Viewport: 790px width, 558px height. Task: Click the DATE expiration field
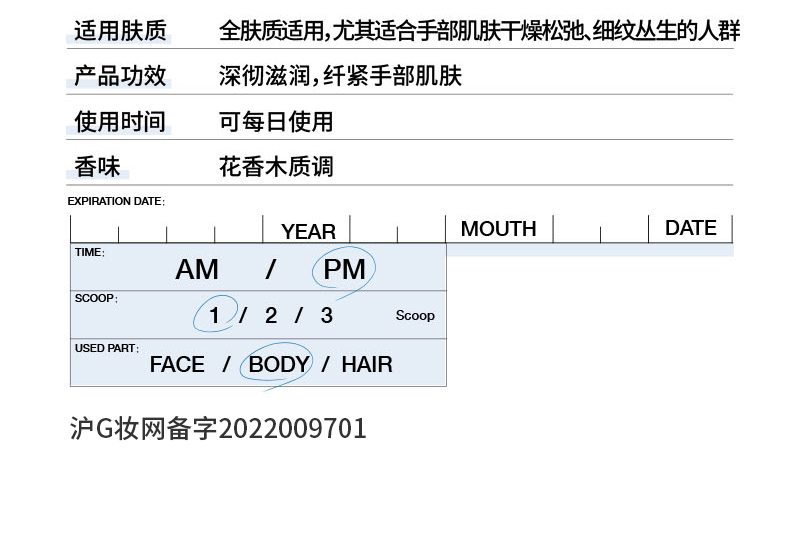point(690,228)
